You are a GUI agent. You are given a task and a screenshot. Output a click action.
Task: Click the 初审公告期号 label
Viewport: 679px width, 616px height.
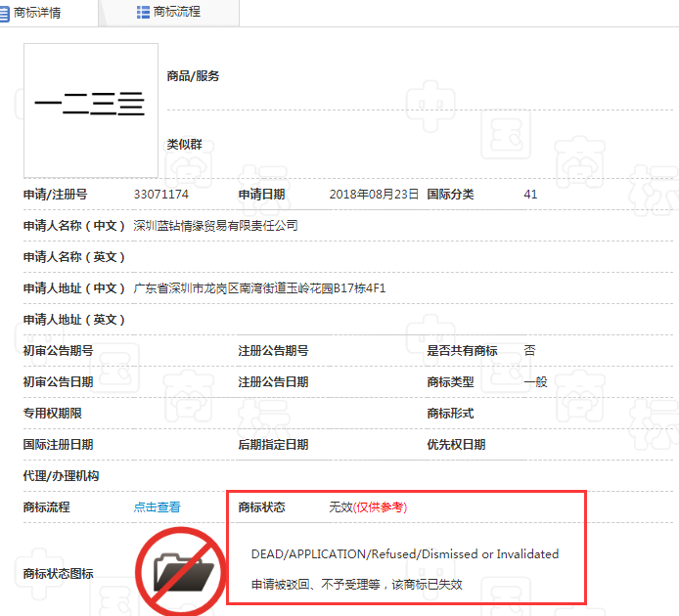(58, 351)
